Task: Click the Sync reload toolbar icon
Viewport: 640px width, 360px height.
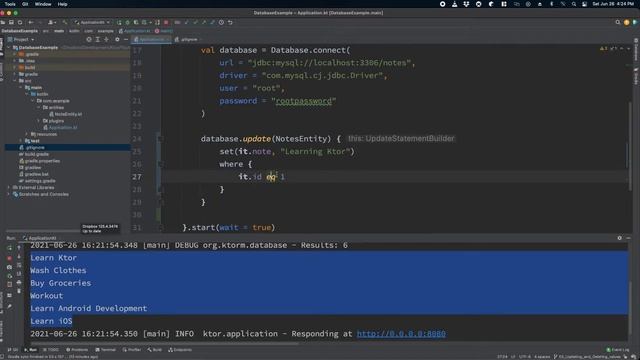Action: click(20, 22)
